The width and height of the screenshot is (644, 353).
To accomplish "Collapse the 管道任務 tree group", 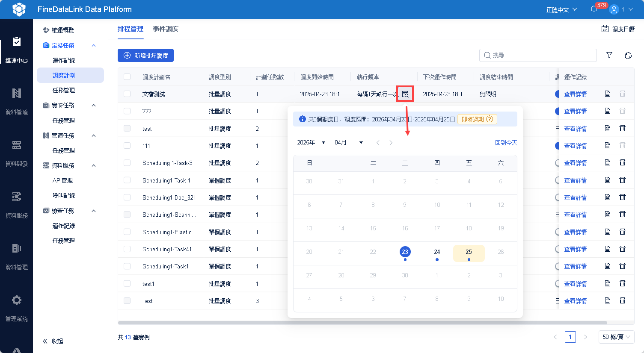I will [x=94, y=135].
